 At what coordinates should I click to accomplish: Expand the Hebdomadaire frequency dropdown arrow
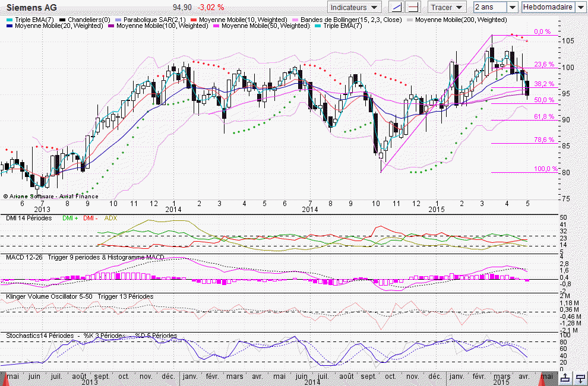tap(580, 7)
